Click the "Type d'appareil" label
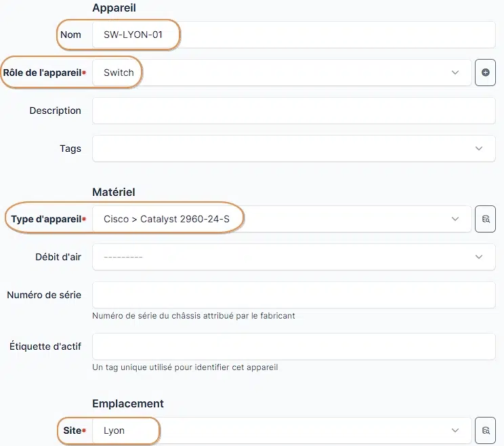 tap(46, 219)
